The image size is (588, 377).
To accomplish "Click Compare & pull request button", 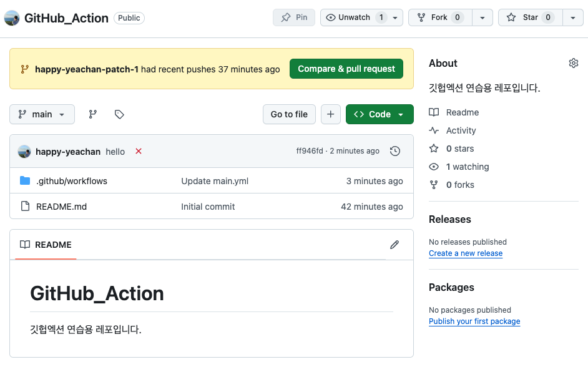I will click(346, 69).
